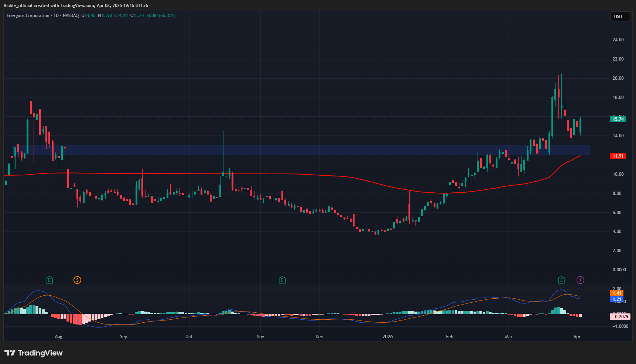
Task: Click the TradingView logo at bottom left
Action: [34, 353]
